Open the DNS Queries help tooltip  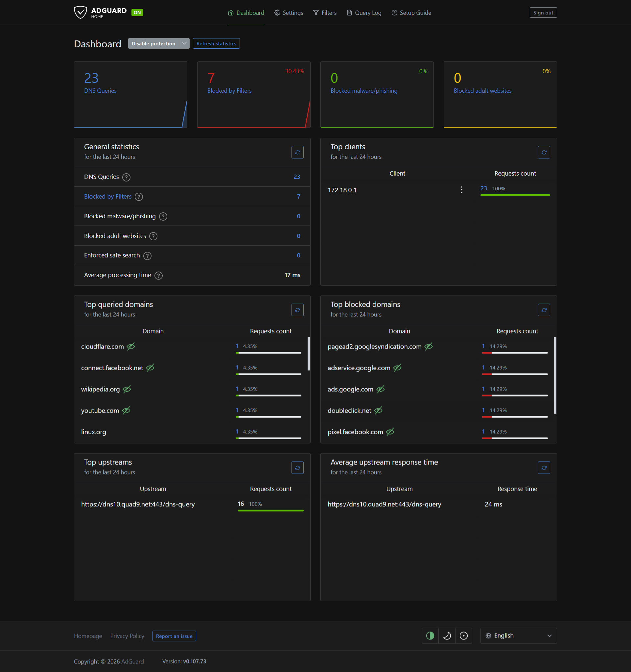pyautogui.click(x=126, y=177)
